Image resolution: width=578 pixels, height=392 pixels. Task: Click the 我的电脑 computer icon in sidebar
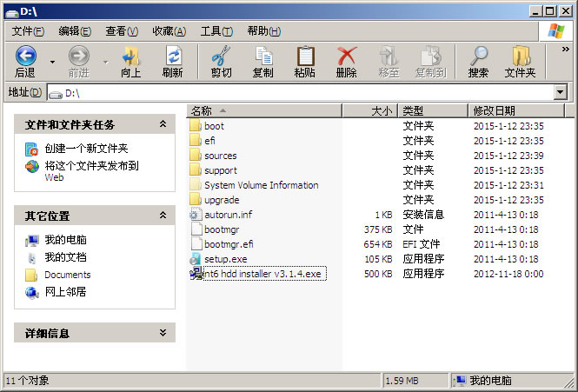pos(32,240)
